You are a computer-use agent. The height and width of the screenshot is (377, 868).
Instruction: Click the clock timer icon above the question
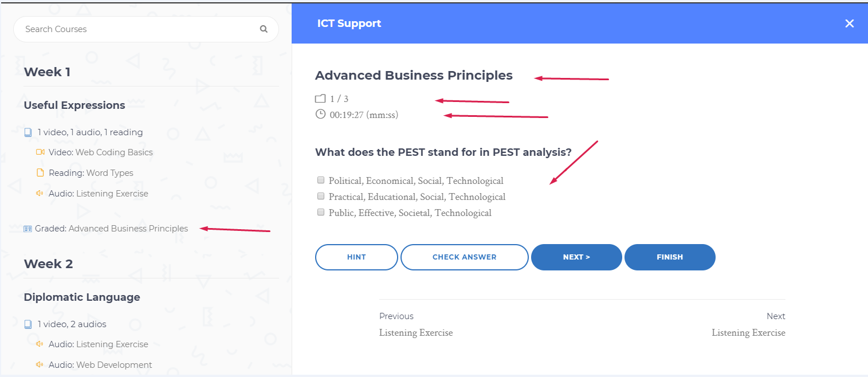320,114
